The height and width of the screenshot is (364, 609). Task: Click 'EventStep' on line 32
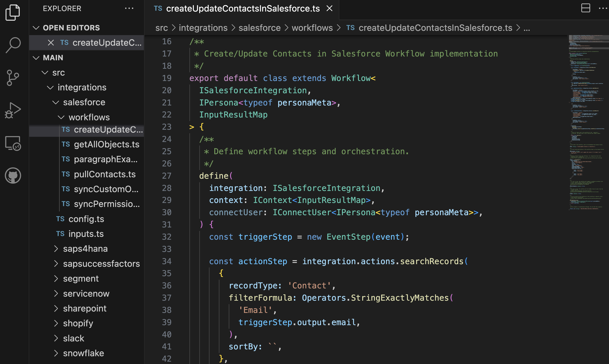349,237
